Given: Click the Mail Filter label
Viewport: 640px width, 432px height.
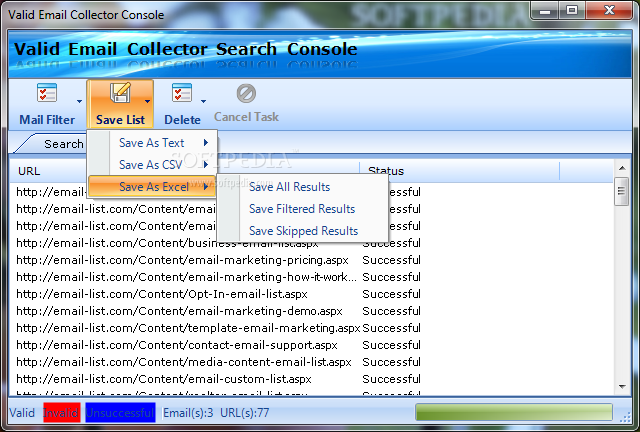Looking at the screenshot, I should [x=47, y=120].
